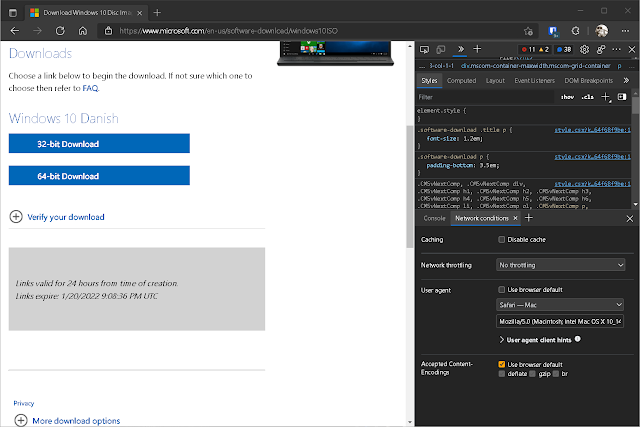Click the address bar URL

coord(229,31)
